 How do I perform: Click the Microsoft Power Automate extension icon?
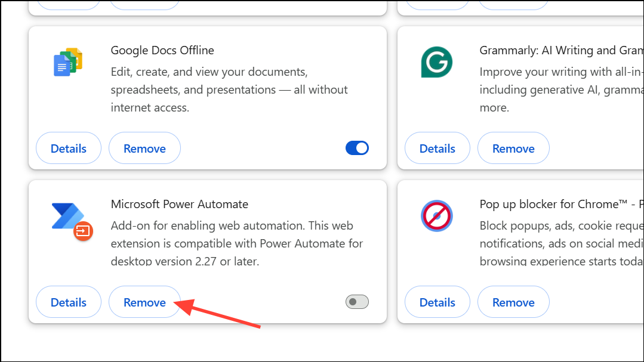(x=67, y=221)
